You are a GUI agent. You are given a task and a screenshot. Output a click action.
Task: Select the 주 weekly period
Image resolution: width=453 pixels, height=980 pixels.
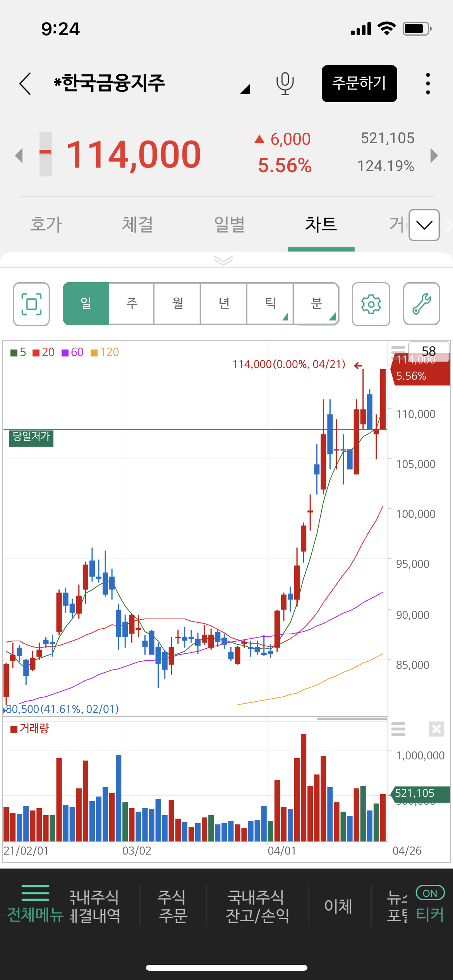click(x=132, y=304)
